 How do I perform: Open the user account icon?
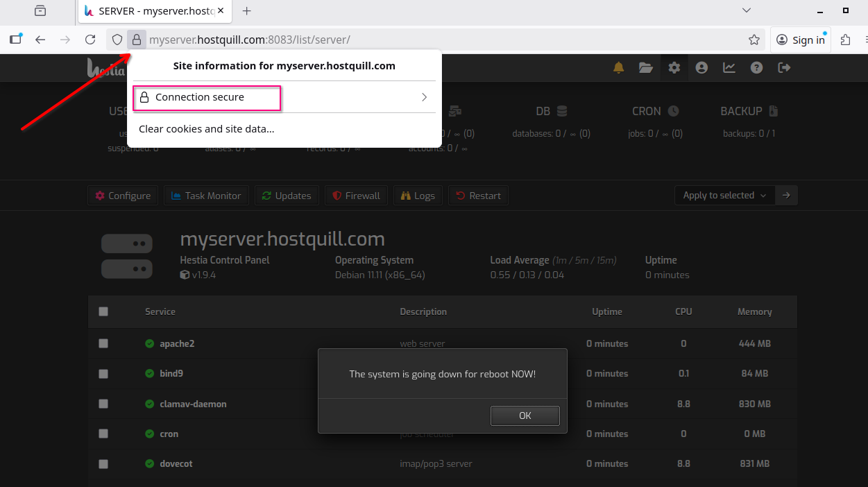701,67
